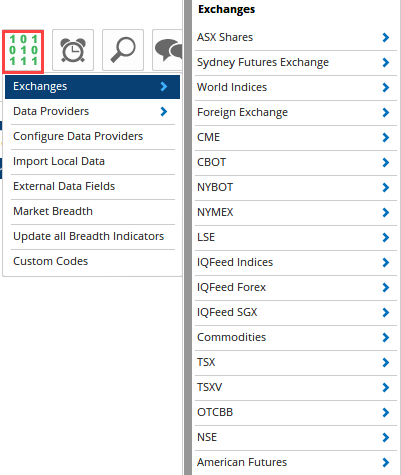This screenshot has width=401, height=475.
Task: Expand IQFeed SGX chevron
Action: (x=386, y=312)
